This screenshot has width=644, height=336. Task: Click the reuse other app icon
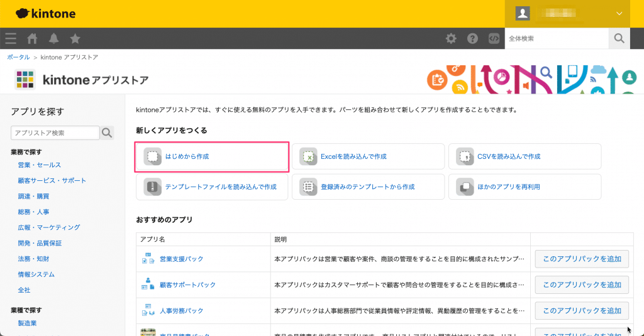(x=465, y=187)
